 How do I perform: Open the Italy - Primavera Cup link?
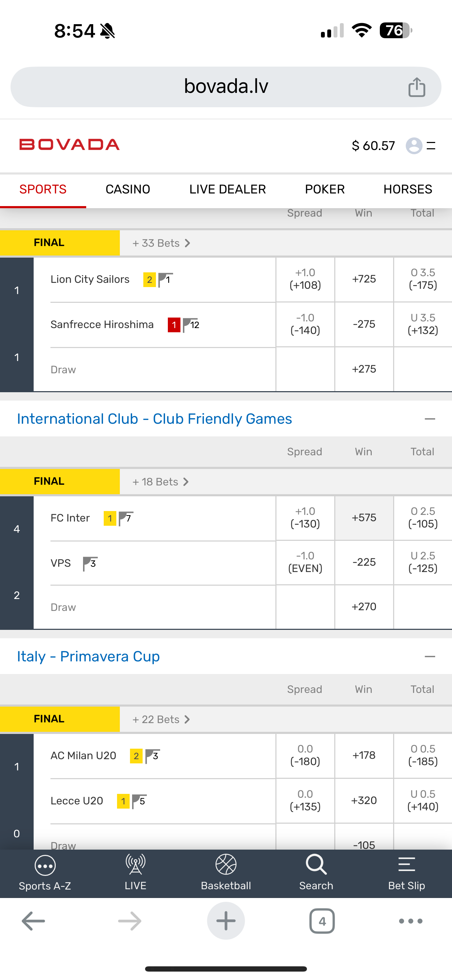(88, 656)
